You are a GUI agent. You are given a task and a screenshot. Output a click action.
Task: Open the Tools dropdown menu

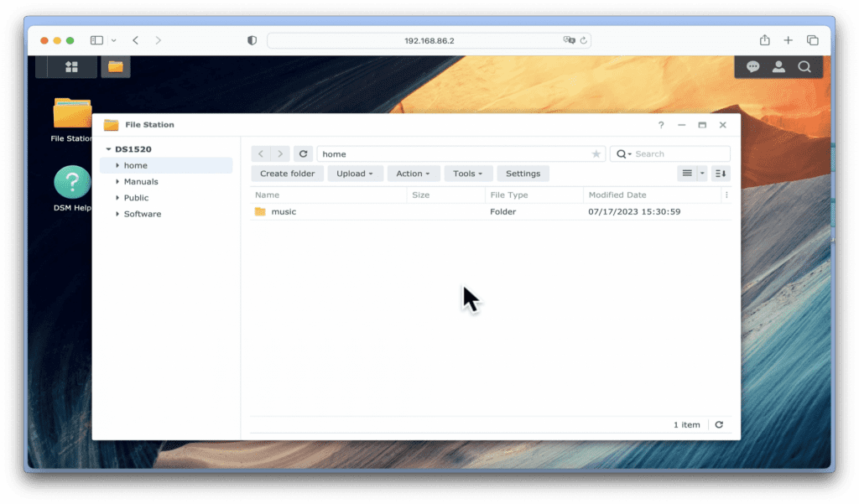click(x=468, y=174)
